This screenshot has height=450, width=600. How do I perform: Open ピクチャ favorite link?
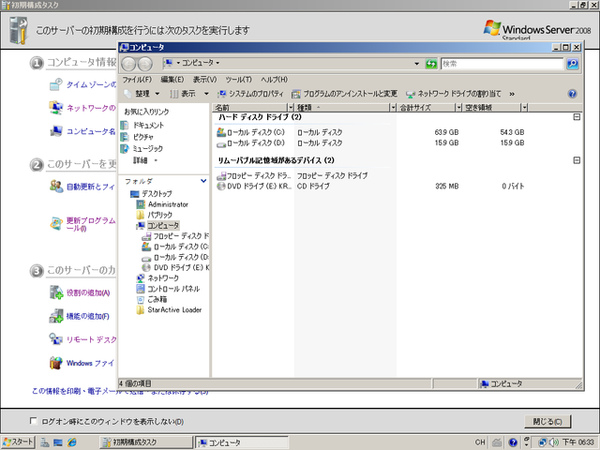[x=137, y=137]
